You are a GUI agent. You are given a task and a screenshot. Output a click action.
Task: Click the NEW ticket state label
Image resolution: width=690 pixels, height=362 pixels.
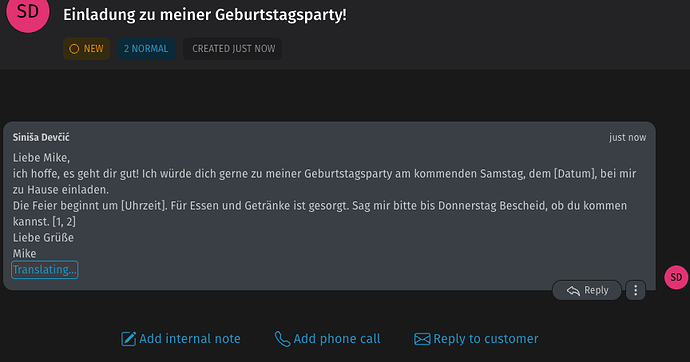coord(94,49)
